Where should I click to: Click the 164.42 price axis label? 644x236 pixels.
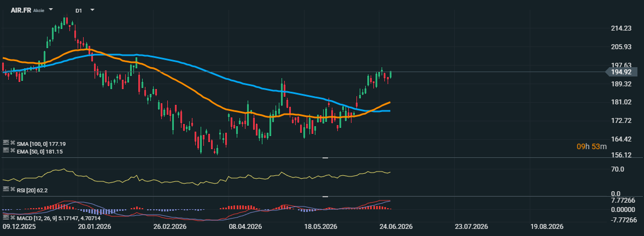[621, 139]
